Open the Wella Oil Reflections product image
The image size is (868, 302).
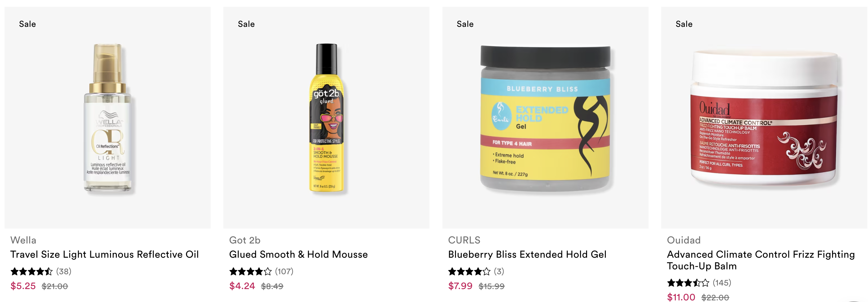tap(107, 117)
